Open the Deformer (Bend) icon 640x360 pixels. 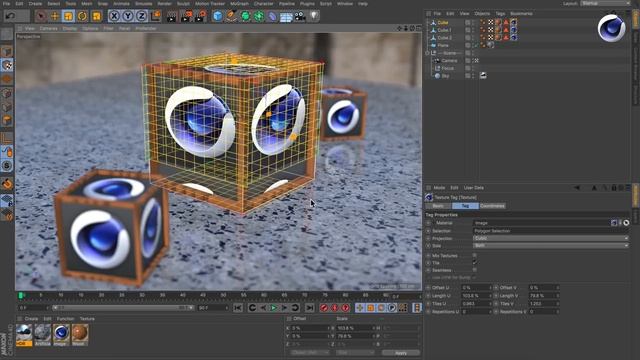click(x=272, y=16)
